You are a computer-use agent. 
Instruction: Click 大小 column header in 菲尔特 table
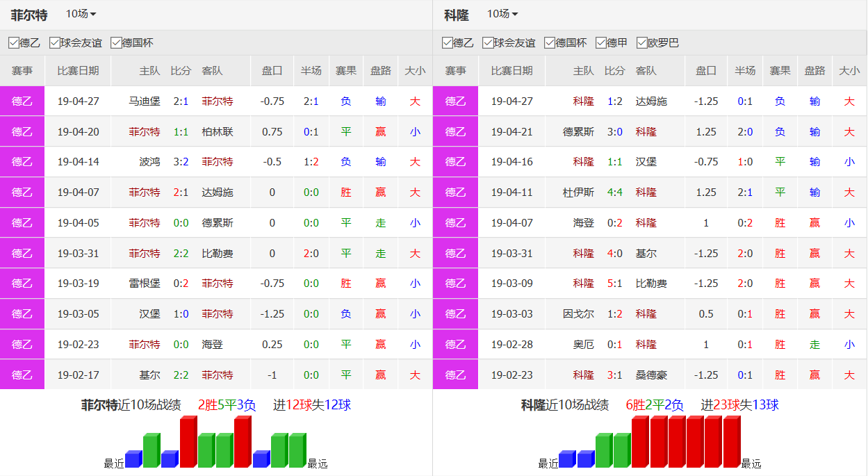click(x=415, y=71)
